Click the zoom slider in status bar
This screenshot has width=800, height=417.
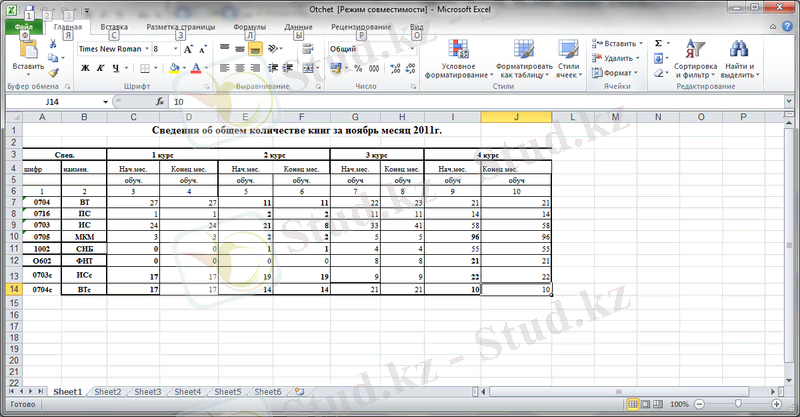tap(739, 404)
